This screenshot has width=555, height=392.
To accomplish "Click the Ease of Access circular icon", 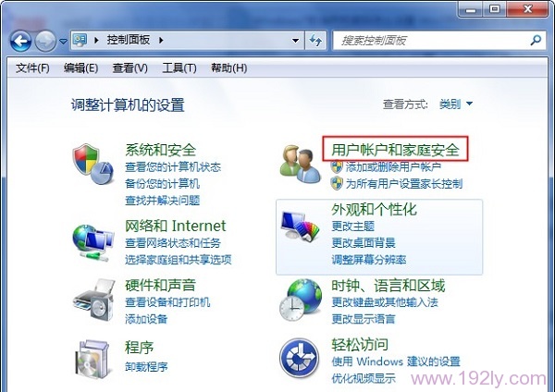I will [300, 358].
